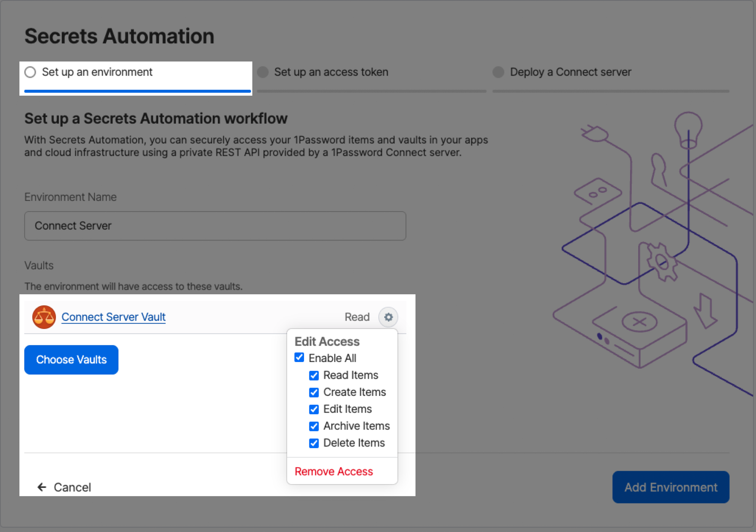Uncheck Archive Items permission
The width and height of the screenshot is (756, 532).
pos(314,426)
